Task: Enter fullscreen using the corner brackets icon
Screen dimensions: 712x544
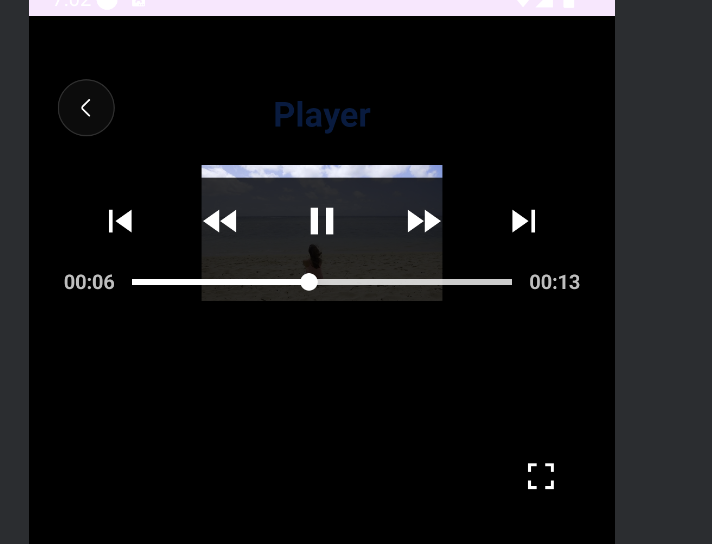Action: coord(541,476)
